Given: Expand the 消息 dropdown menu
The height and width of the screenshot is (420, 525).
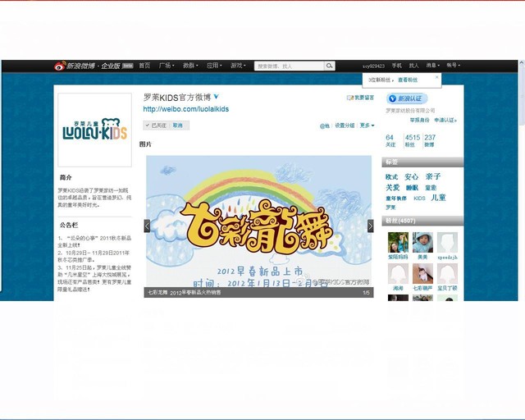Looking at the screenshot, I should (x=432, y=66).
